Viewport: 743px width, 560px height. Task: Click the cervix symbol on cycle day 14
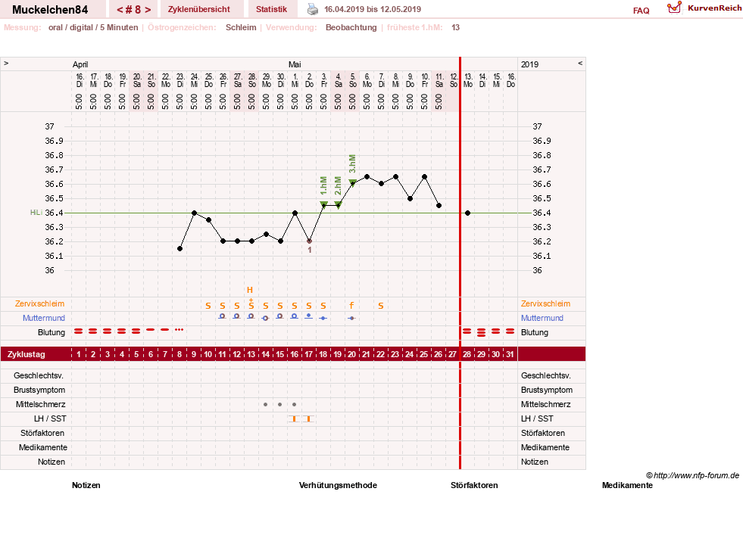[265, 318]
